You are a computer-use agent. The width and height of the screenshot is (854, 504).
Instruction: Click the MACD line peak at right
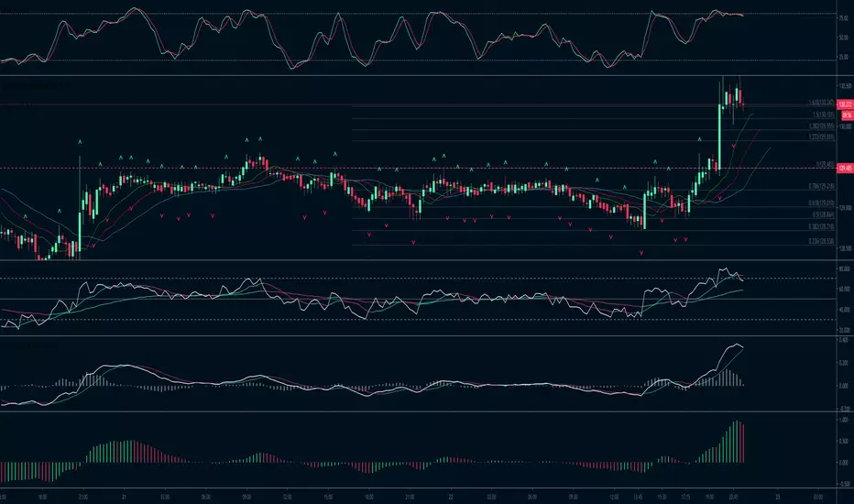[x=738, y=345]
